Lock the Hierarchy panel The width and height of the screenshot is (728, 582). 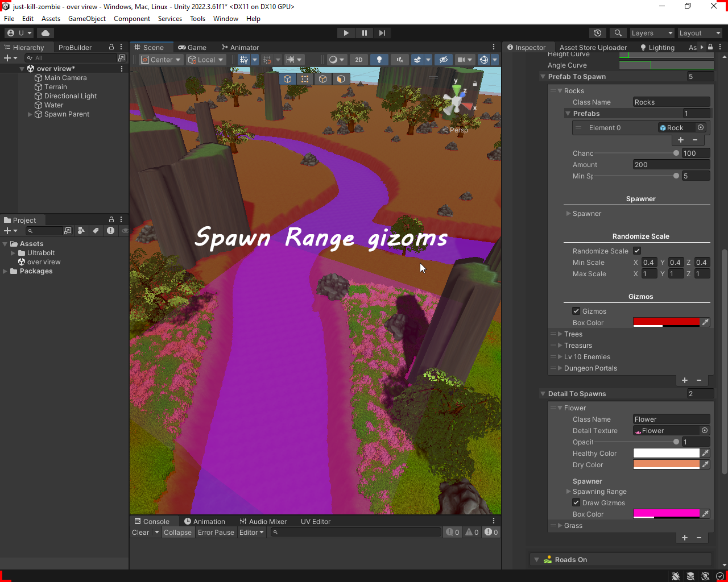[111, 47]
